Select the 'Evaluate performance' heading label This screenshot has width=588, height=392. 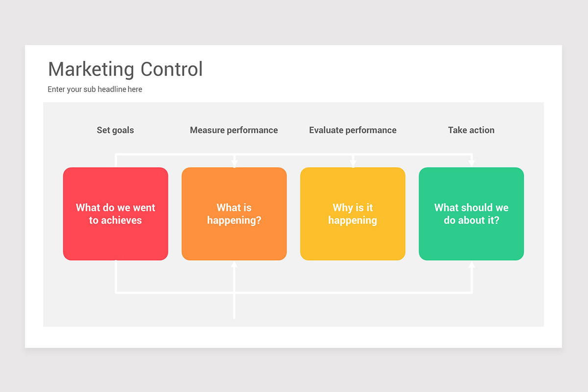[353, 130]
